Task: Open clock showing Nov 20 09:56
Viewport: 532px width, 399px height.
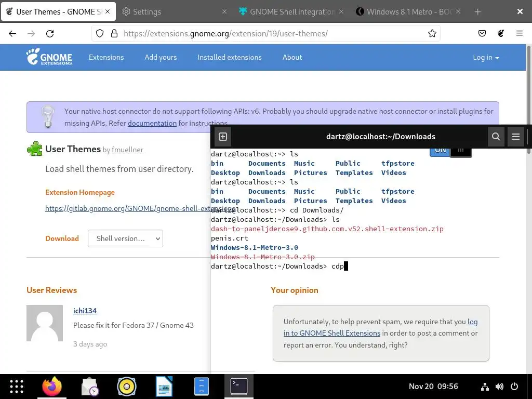Action: click(x=433, y=387)
